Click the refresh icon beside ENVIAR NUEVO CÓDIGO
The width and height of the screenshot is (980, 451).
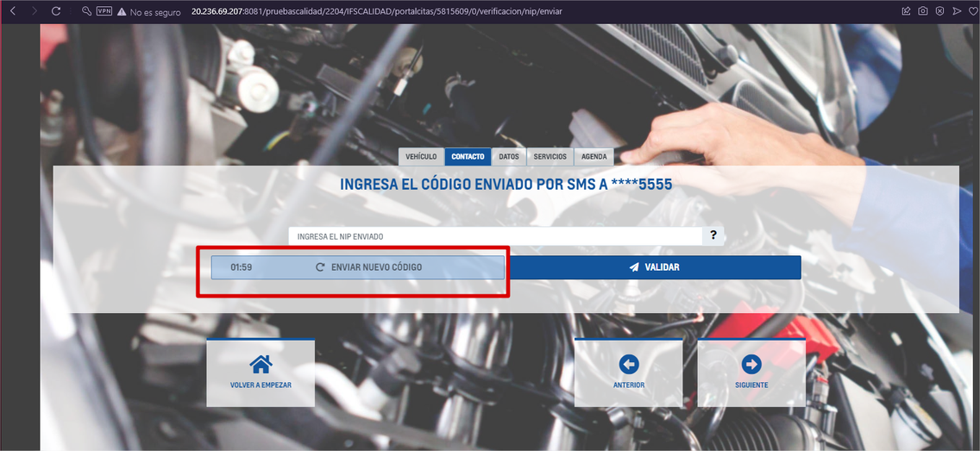point(320,267)
